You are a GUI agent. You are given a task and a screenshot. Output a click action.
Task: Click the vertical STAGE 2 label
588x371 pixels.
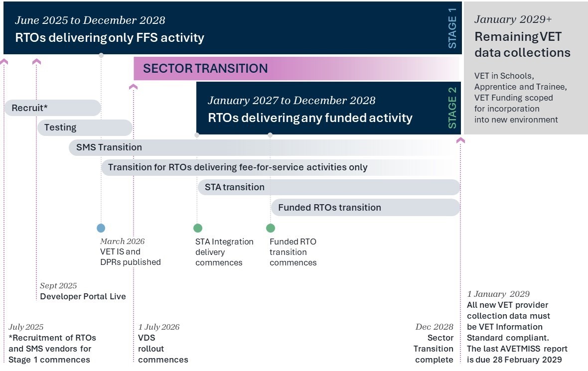[452, 109]
